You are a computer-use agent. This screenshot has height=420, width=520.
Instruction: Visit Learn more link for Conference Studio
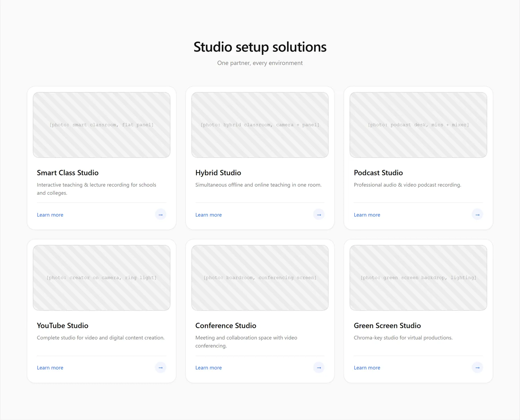(209, 368)
